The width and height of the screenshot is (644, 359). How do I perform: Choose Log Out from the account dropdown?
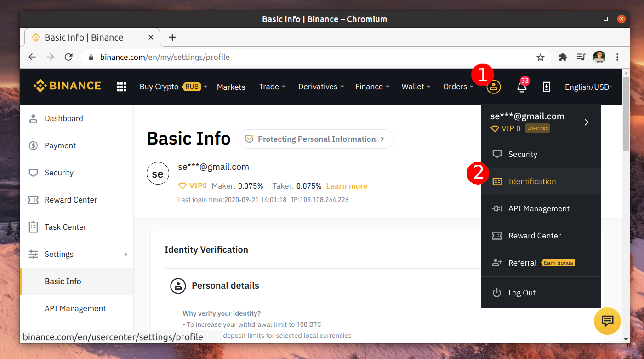tap(541, 293)
